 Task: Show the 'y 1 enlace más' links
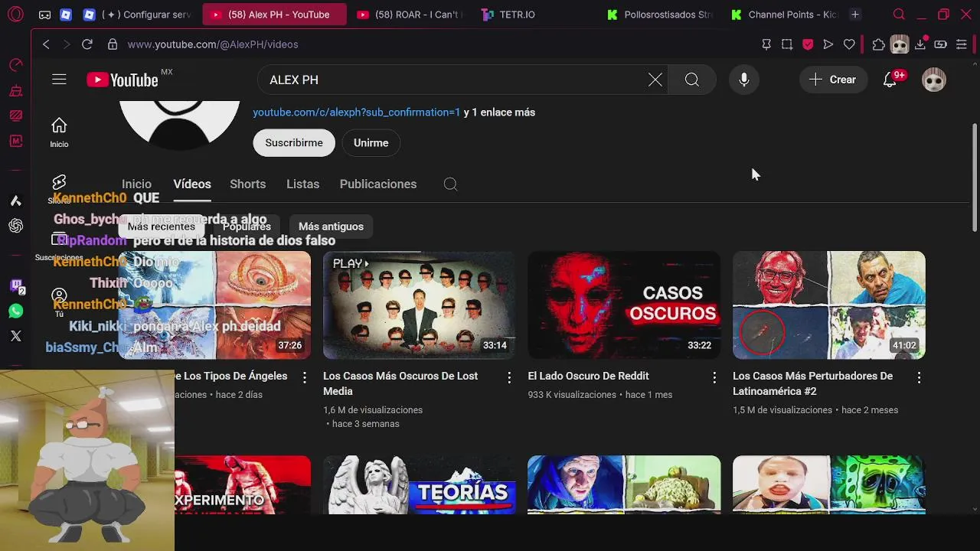(x=499, y=112)
